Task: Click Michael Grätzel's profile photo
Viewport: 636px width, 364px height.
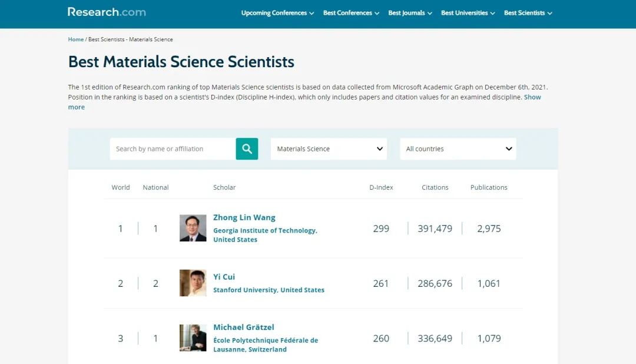Action: pos(193,338)
